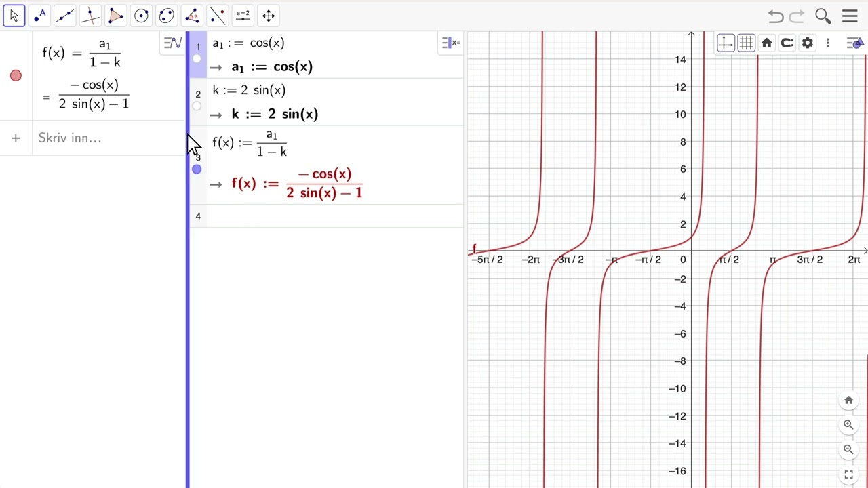Open graphics view settings gear
The image size is (868, 488).
click(x=808, y=43)
